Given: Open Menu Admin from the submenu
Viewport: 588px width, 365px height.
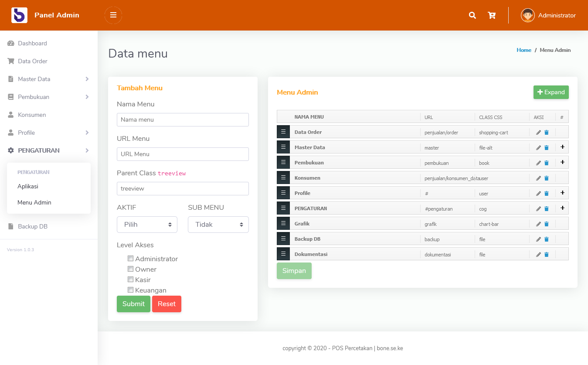Looking at the screenshot, I should tap(34, 202).
